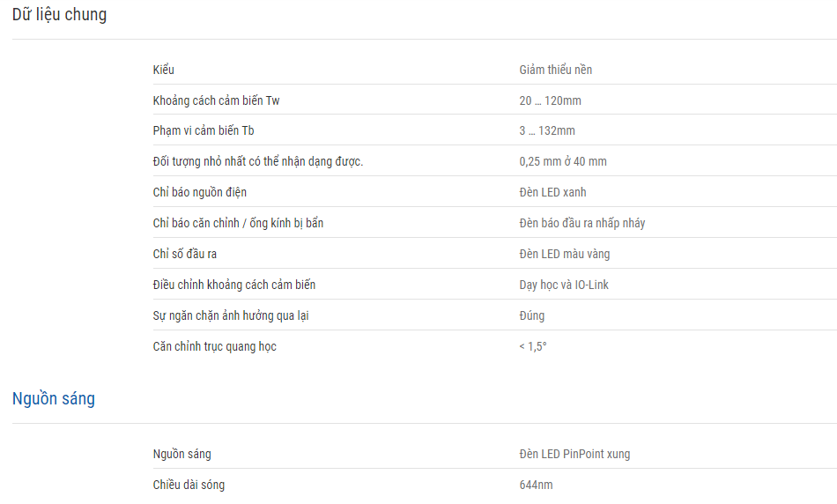Select Khoảng cách cảm biến Tw label
The height and width of the screenshot is (504, 837).
coord(216,101)
